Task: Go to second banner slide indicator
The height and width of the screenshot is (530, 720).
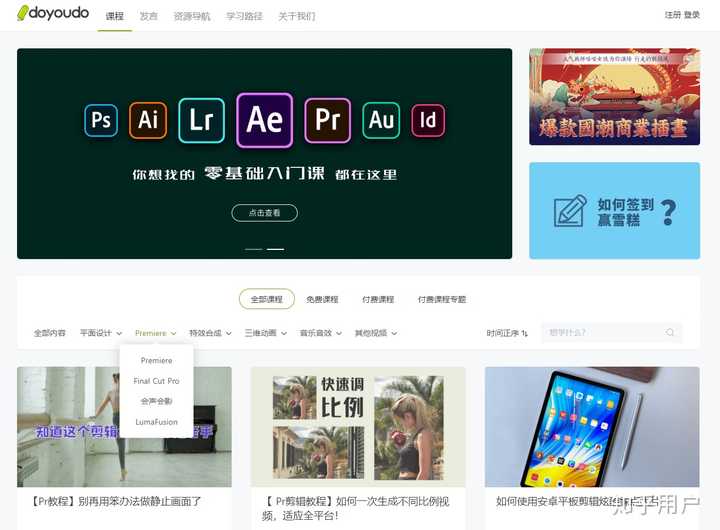Action: click(276, 249)
